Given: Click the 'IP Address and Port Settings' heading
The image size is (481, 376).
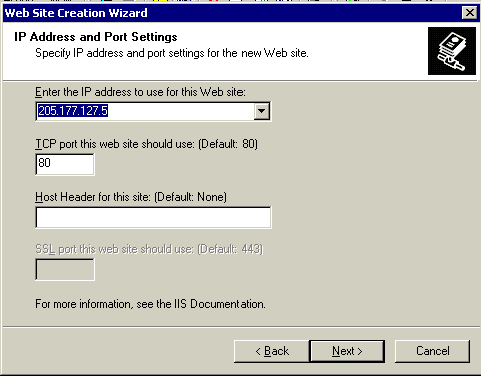Looking at the screenshot, I should pos(96,37).
